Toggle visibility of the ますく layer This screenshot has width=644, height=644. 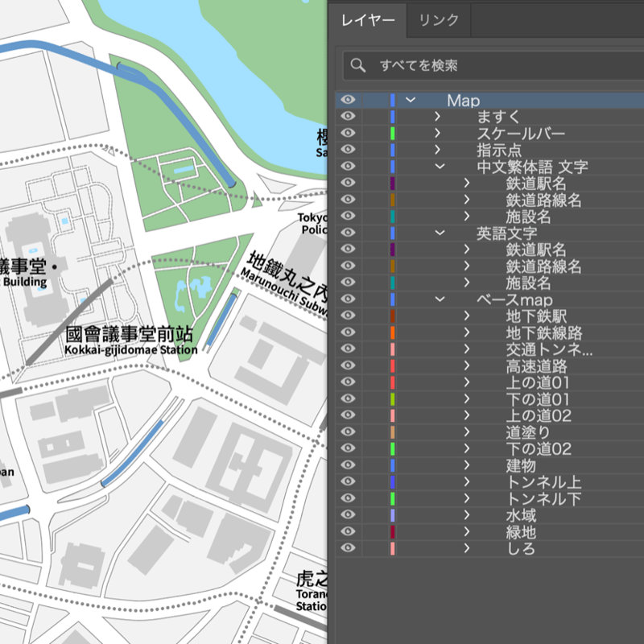click(348, 116)
